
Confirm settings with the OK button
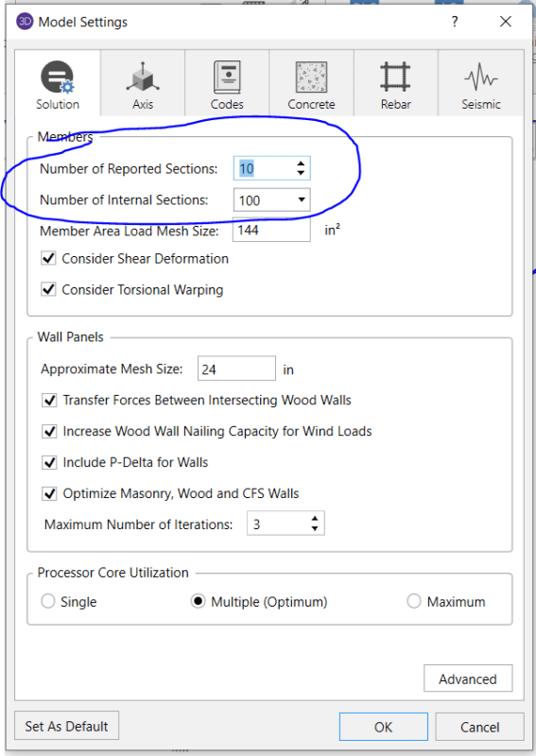(384, 727)
